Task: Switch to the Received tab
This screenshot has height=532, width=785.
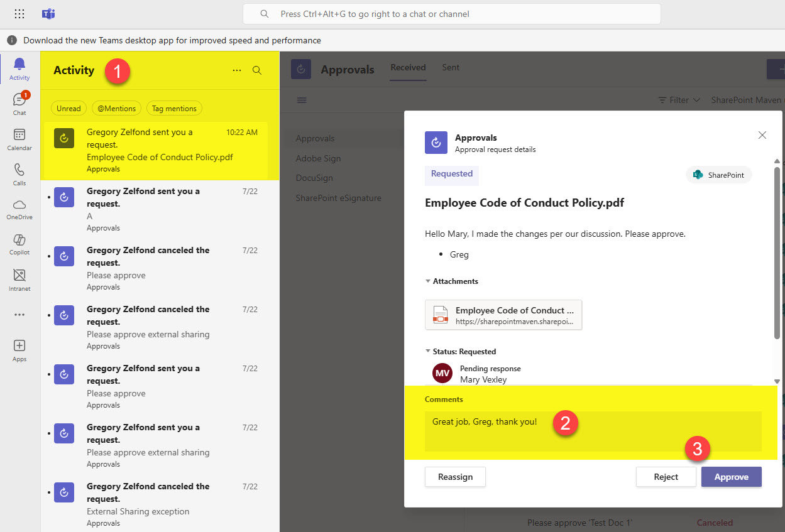Action: pos(408,68)
